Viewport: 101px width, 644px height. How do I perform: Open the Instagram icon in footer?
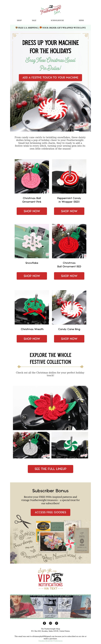pyautogui.click(x=50, y=623)
